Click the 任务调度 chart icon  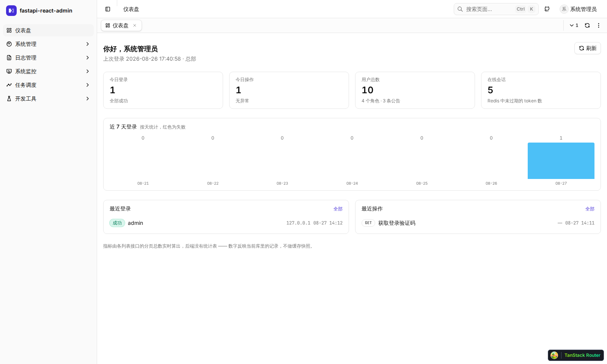9,85
